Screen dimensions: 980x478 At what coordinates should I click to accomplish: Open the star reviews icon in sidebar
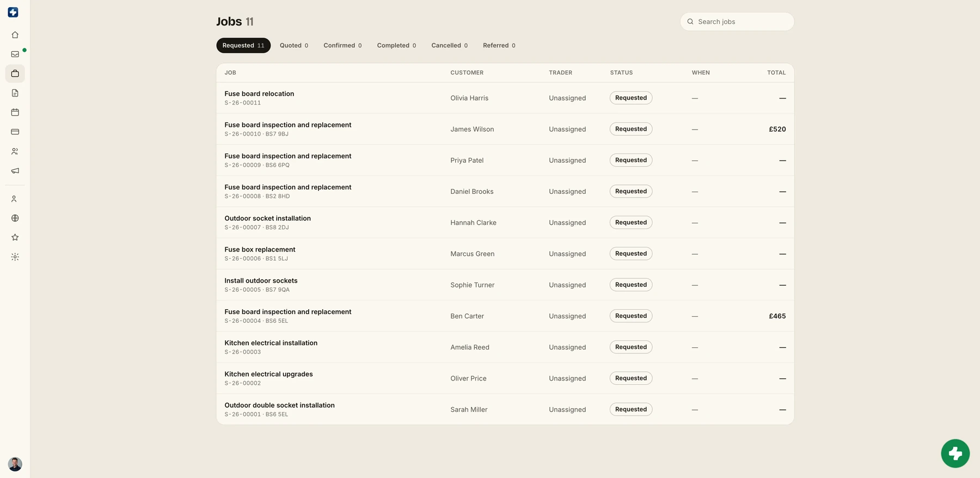click(15, 237)
